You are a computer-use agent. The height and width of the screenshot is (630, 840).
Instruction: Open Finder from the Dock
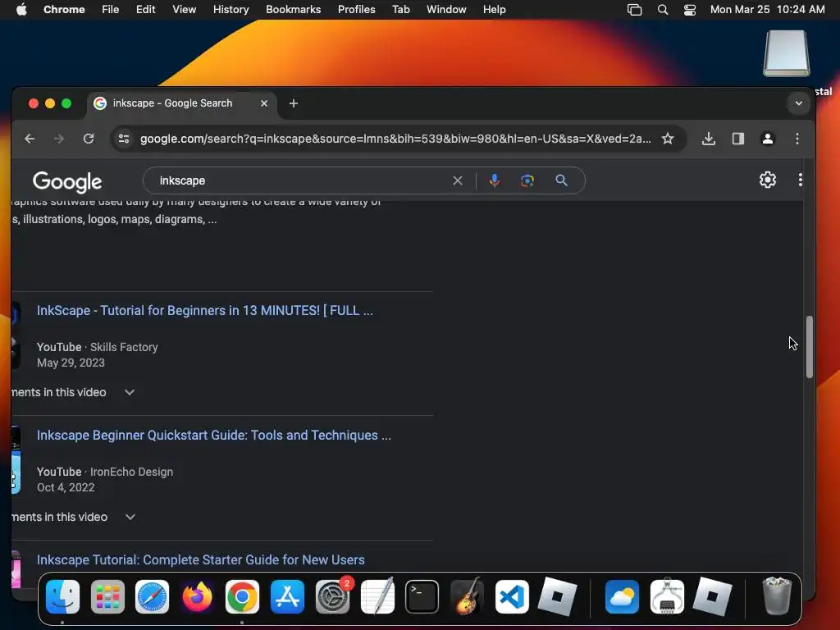coord(62,597)
